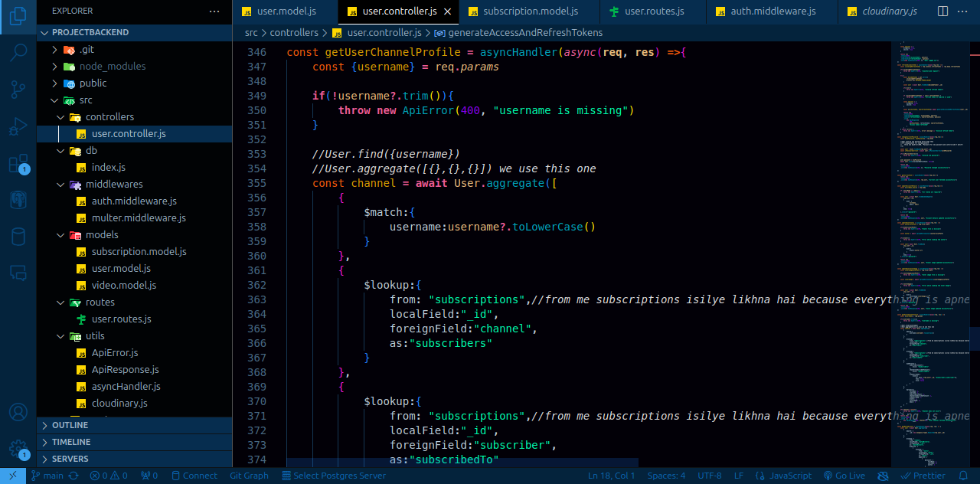Open the Explorer view in activity bar
This screenshot has width=980, height=484.
click(x=18, y=17)
